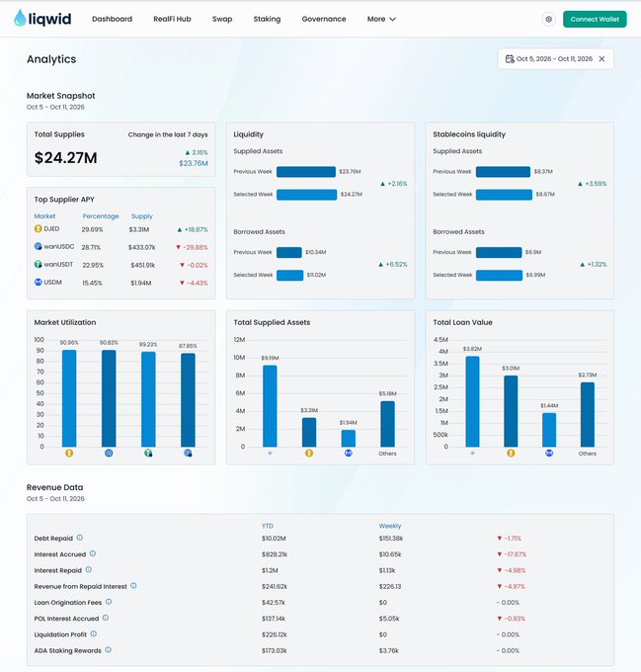Click DJED icon under Total Loan Value $3.01M bar
Screen dimensions: 641x672
511,453
